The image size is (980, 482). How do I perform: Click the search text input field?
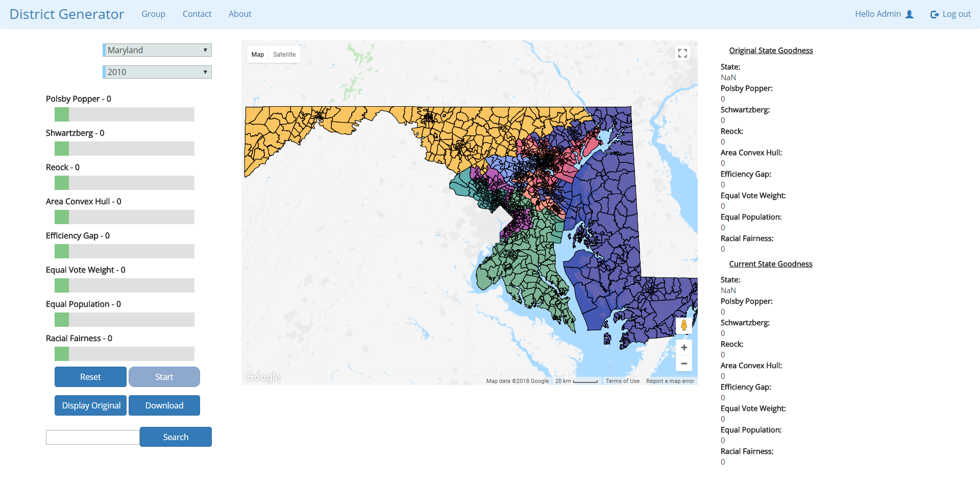93,437
